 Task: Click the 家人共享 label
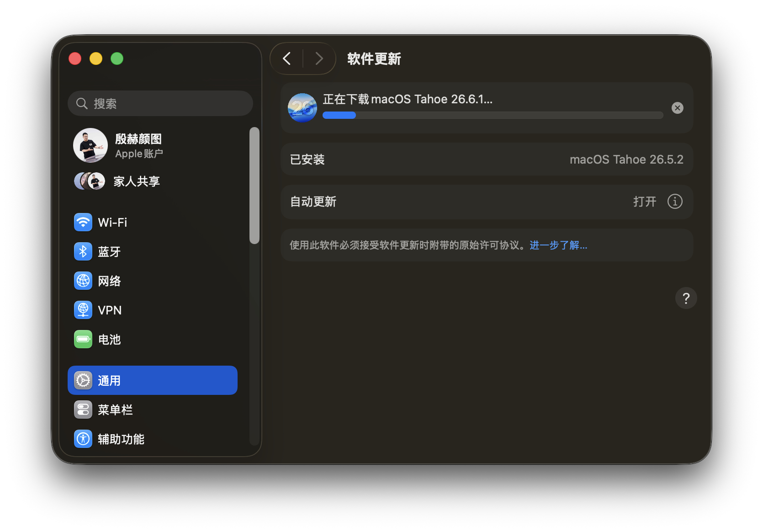click(x=137, y=181)
